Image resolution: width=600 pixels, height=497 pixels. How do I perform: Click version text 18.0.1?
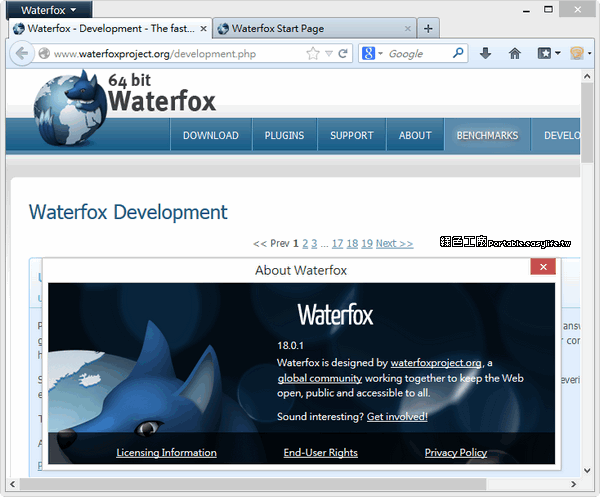click(290, 345)
